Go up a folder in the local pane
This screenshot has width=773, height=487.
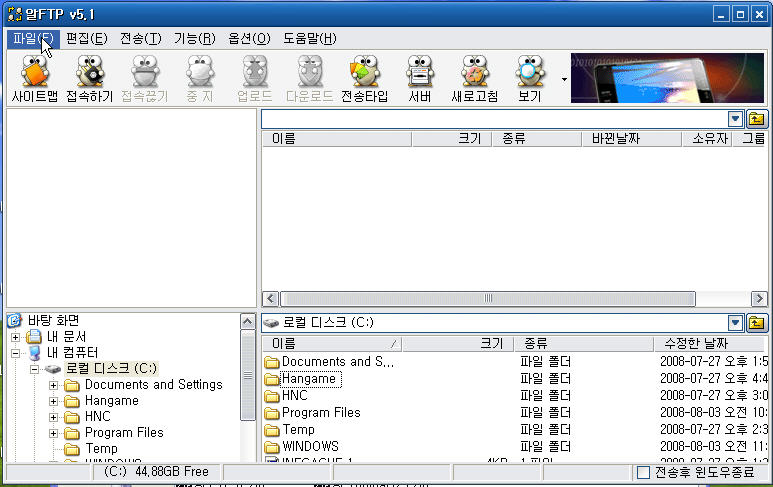757,323
